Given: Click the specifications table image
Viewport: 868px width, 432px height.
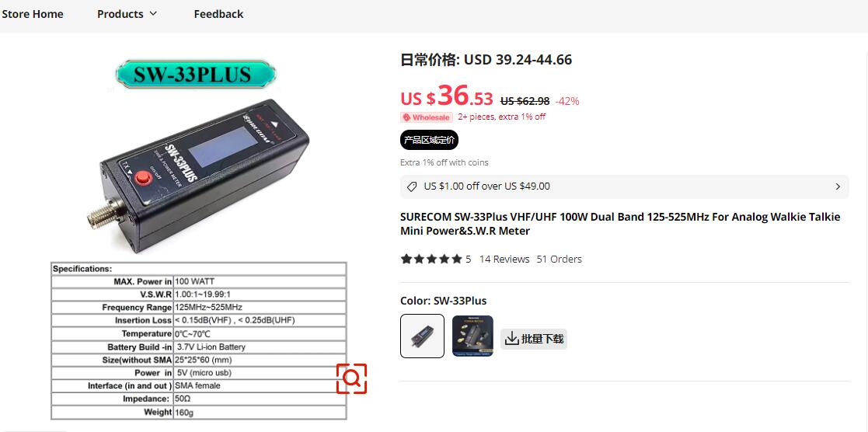Looking at the screenshot, I should (x=199, y=340).
